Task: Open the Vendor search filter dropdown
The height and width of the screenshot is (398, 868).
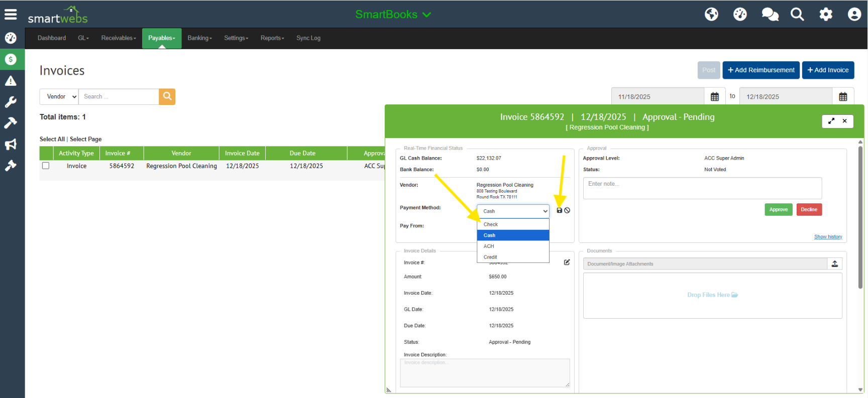Action: [x=59, y=97]
